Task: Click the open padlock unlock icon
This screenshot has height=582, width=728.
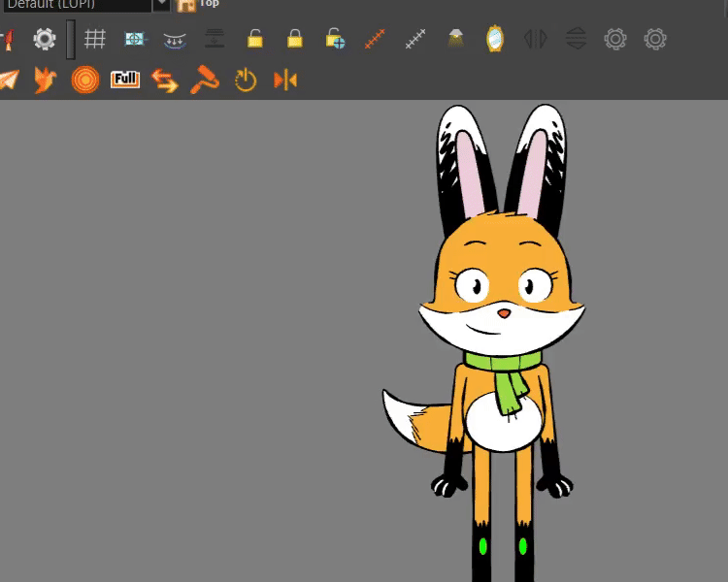Action: (x=254, y=40)
